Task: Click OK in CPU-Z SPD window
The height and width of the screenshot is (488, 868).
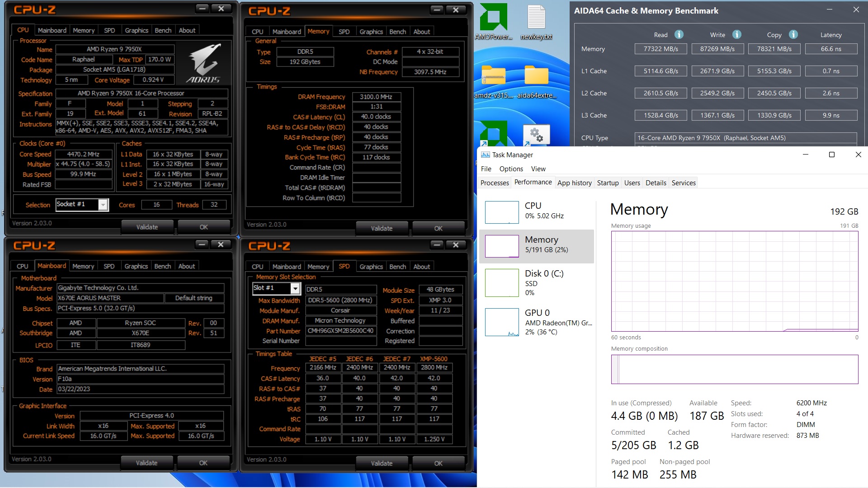Action: click(x=439, y=463)
